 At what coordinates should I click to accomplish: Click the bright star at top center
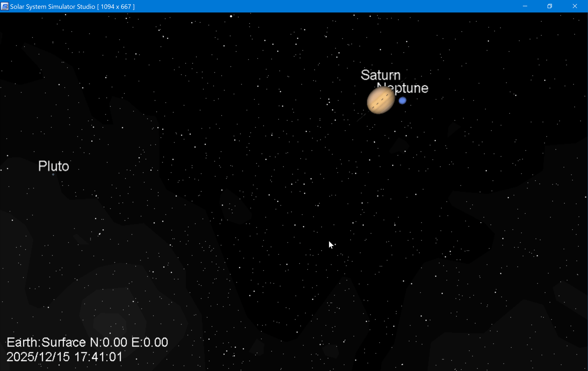231,16
